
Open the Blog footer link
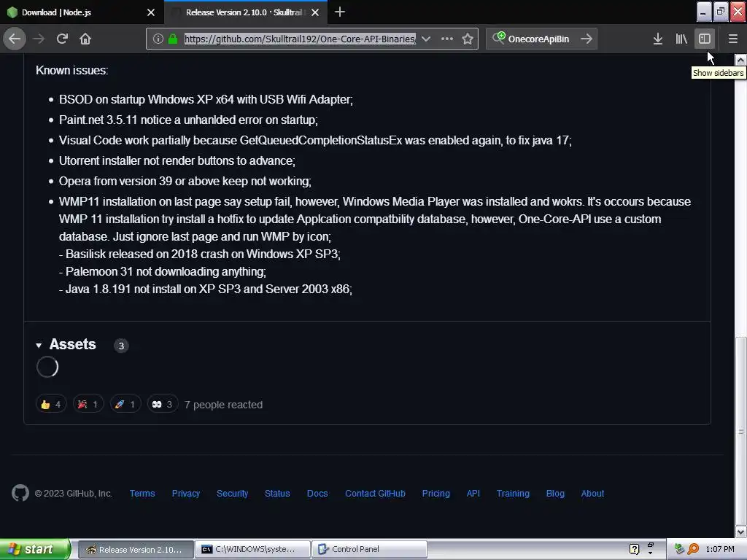pyautogui.click(x=555, y=494)
